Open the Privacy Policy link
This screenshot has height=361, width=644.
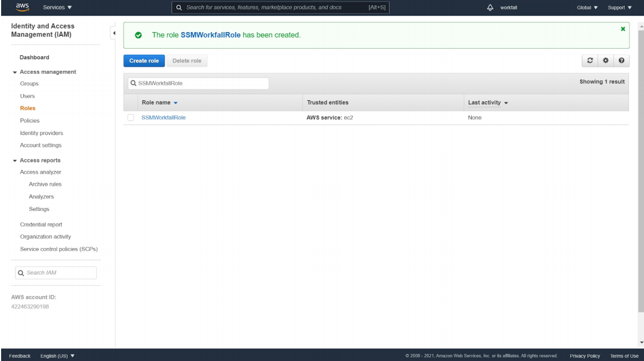pos(585,355)
